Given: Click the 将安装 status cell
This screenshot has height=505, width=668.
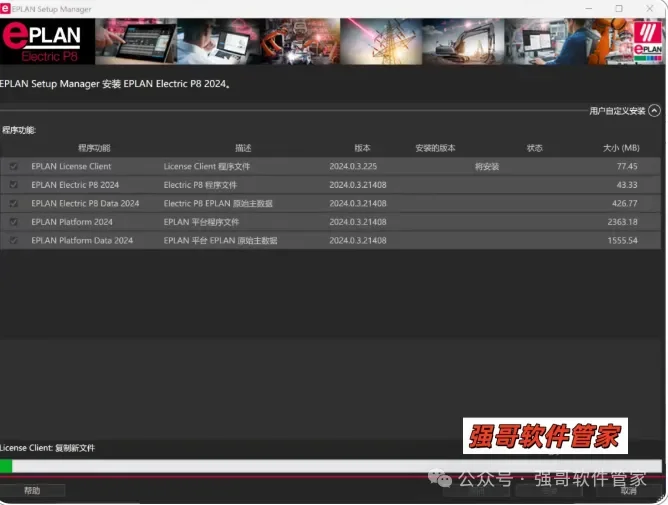Looking at the screenshot, I should 487,166.
